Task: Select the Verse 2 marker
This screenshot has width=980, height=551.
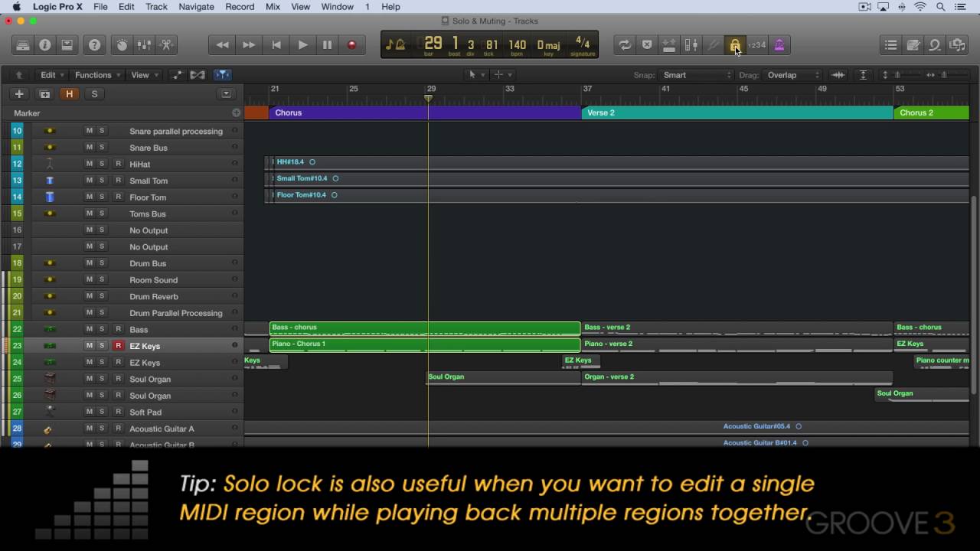Action: 737,112
